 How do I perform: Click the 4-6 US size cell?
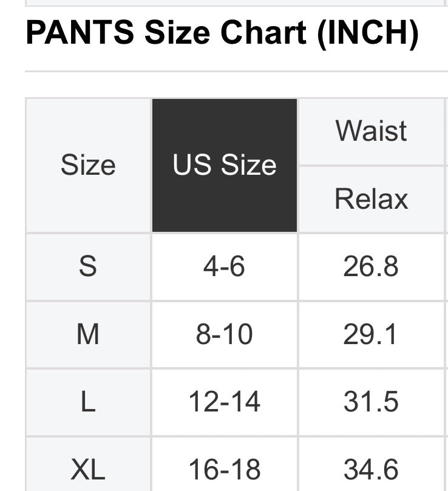click(224, 266)
